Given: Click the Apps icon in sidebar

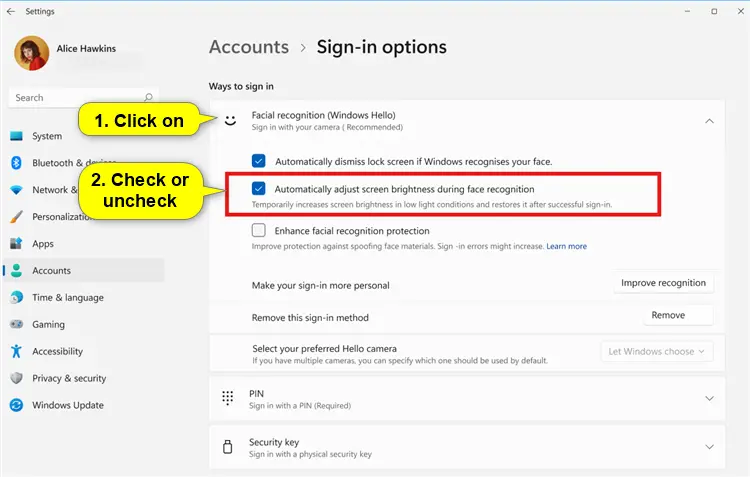Looking at the screenshot, I should click(16, 244).
